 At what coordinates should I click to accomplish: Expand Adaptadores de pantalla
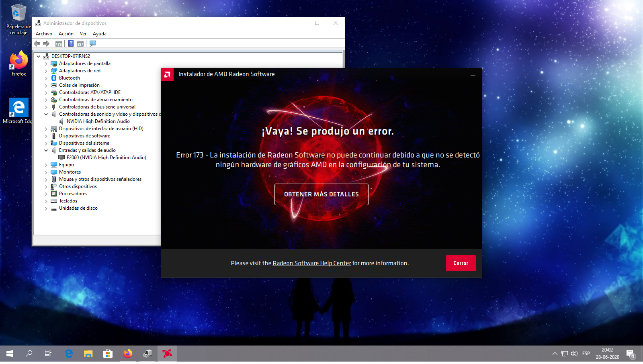click(x=46, y=63)
